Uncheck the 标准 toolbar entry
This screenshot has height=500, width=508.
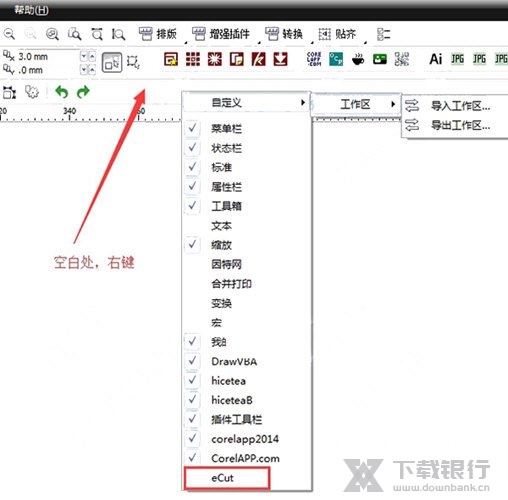[x=247, y=167]
